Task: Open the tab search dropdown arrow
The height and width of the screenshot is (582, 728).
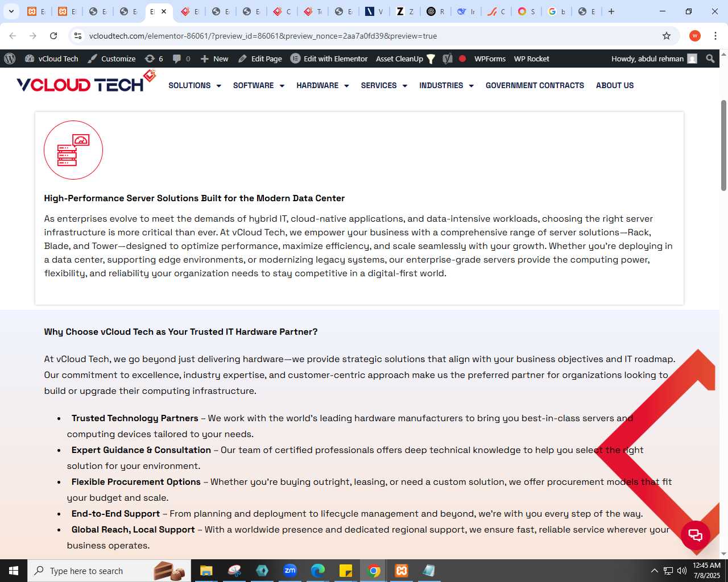Action: 11,11
